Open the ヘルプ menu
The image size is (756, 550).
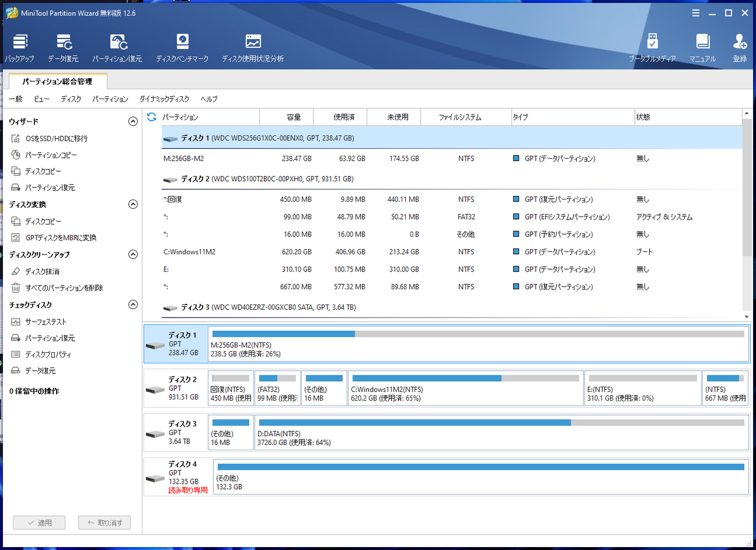pos(209,99)
